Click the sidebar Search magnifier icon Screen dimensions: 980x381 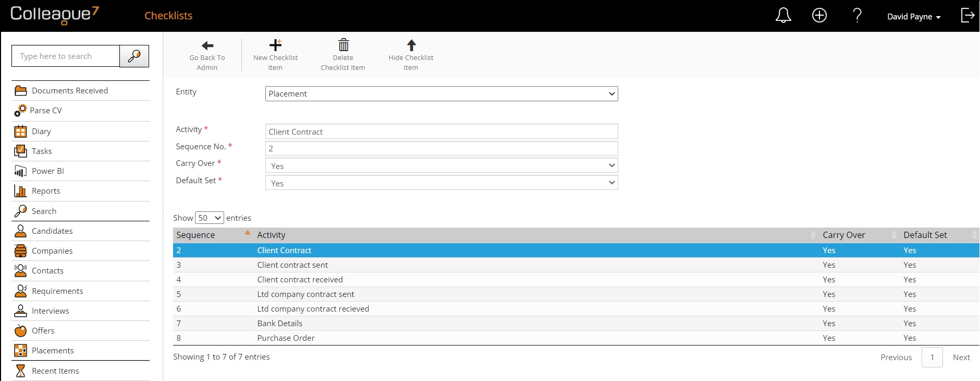[21, 211]
